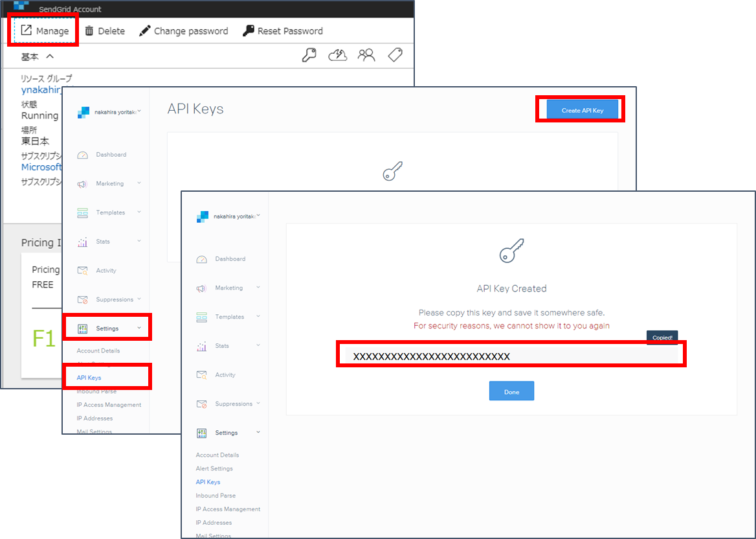Expand Templates chevron in front window
The width and height of the screenshot is (756, 539).
(x=258, y=316)
